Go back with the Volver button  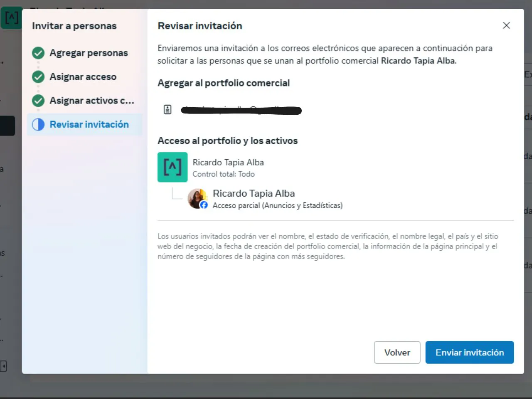pyautogui.click(x=397, y=352)
